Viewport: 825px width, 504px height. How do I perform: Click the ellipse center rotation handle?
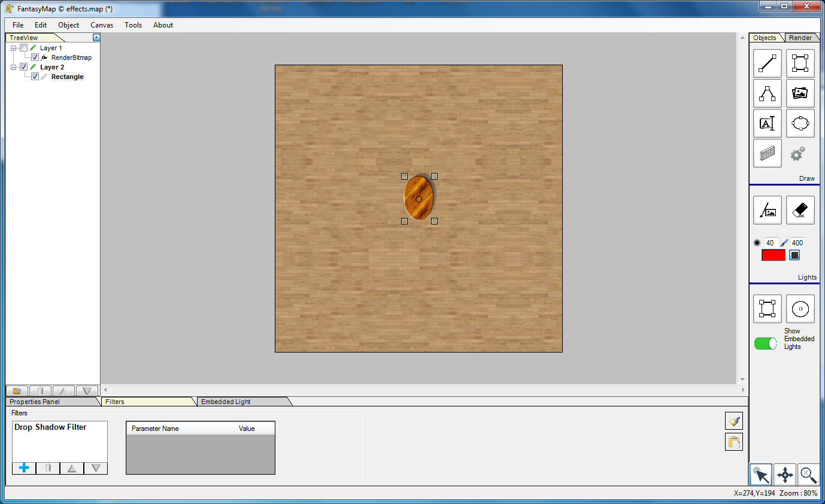point(418,199)
